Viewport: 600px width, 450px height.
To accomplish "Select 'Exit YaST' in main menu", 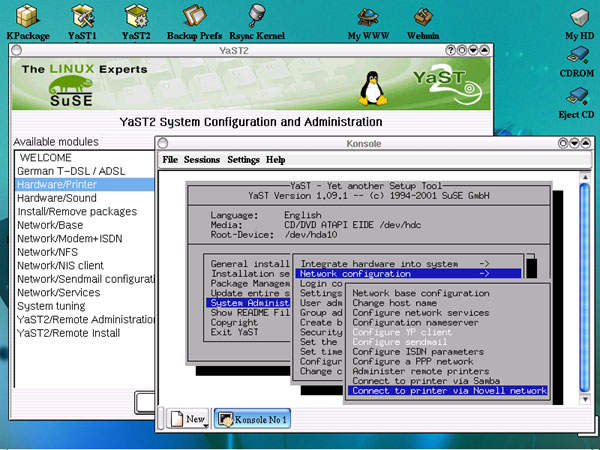I will [x=248, y=332].
